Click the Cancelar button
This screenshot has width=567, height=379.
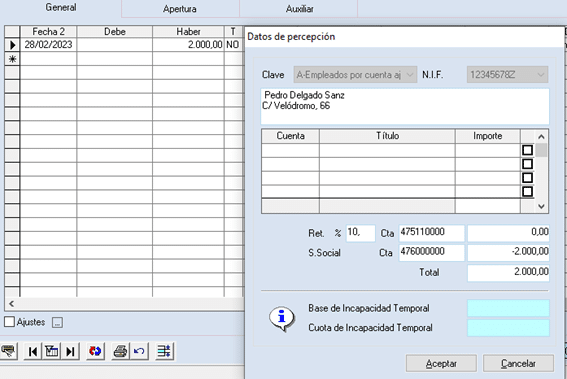tap(518, 363)
